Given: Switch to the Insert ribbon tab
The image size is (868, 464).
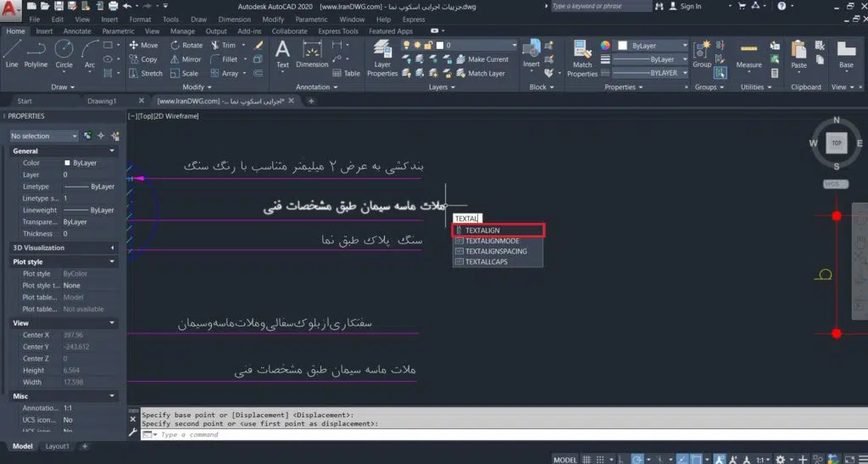Looking at the screenshot, I should pos(44,31).
